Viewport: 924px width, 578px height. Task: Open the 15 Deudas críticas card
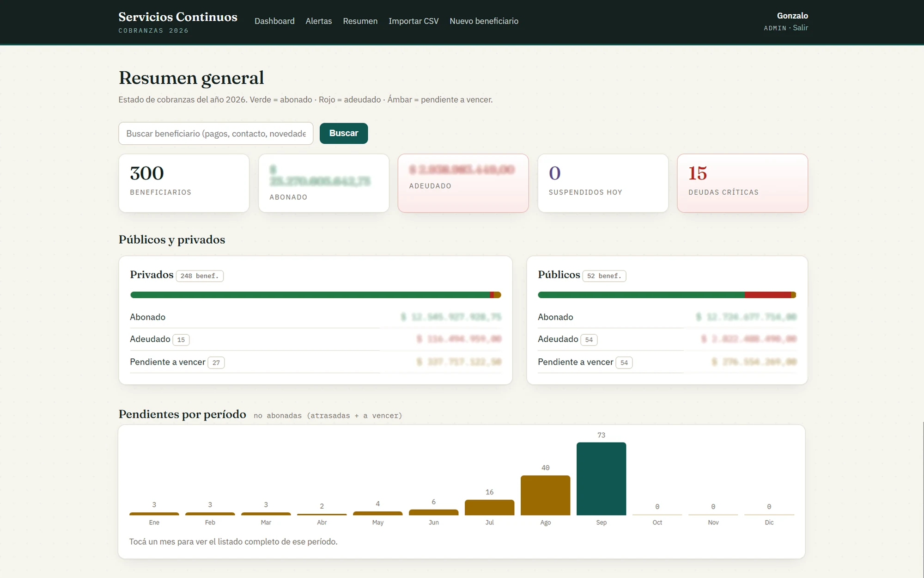[x=742, y=183]
